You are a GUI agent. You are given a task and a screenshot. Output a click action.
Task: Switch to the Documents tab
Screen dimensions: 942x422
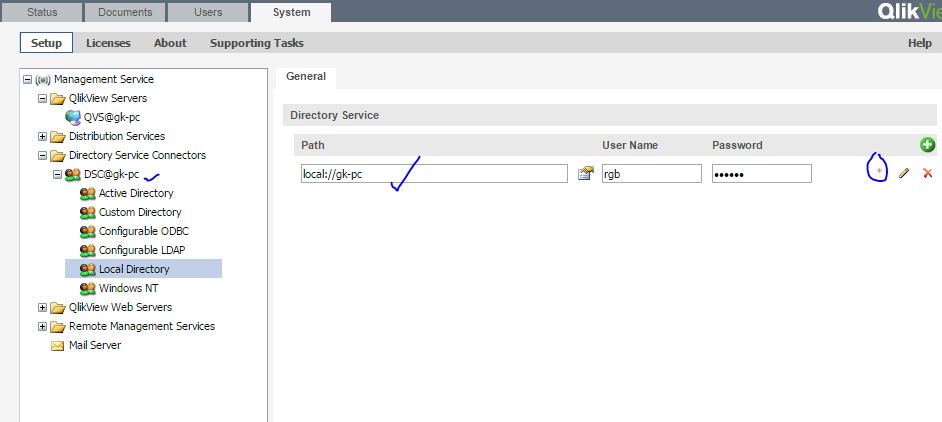[x=124, y=12]
